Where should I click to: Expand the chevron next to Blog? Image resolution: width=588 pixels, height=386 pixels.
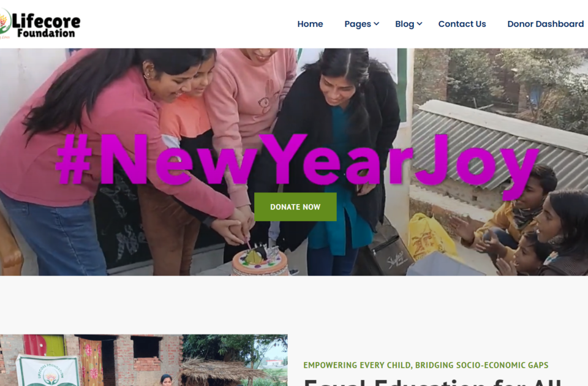420,24
